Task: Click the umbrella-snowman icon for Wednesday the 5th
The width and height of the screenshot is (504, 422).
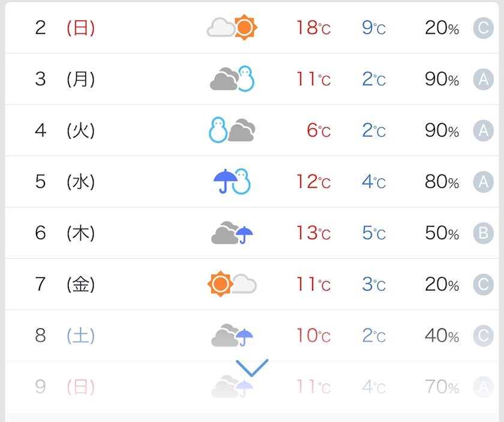Action: tap(232, 181)
